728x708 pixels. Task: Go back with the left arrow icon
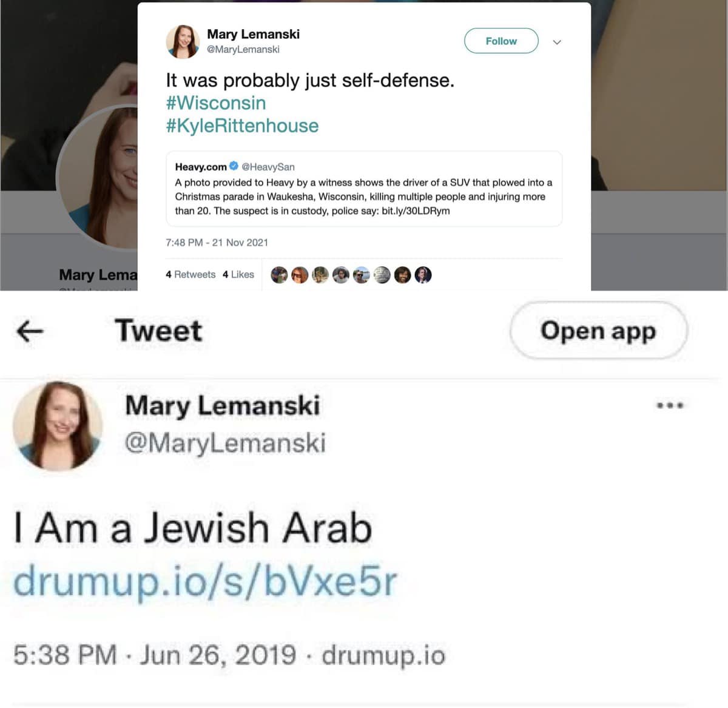30,331
